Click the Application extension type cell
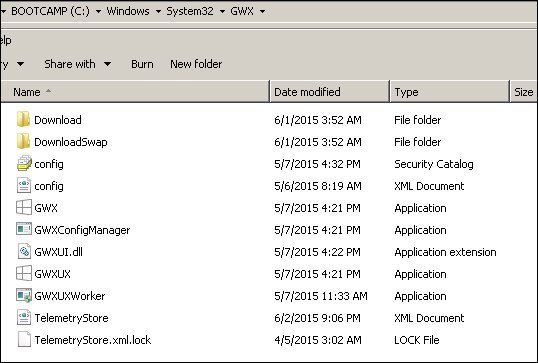 point(445,252)
